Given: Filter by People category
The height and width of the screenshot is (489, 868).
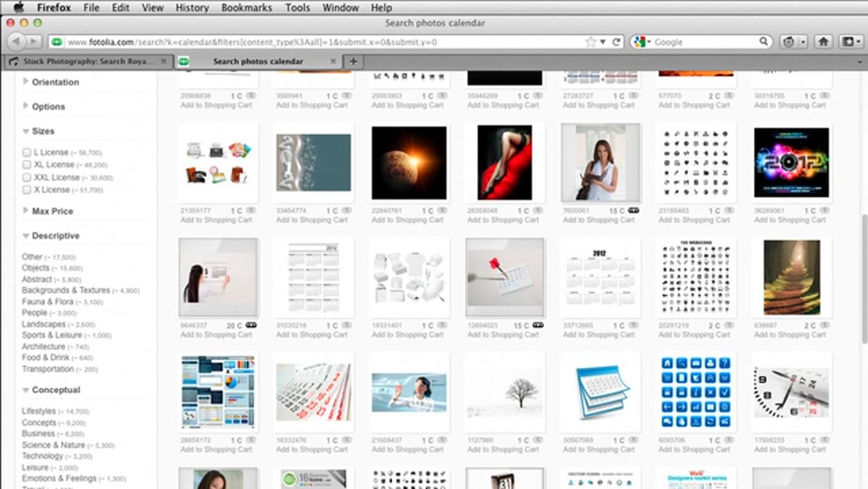Looking at the screenshot, I should coord(34,312).
